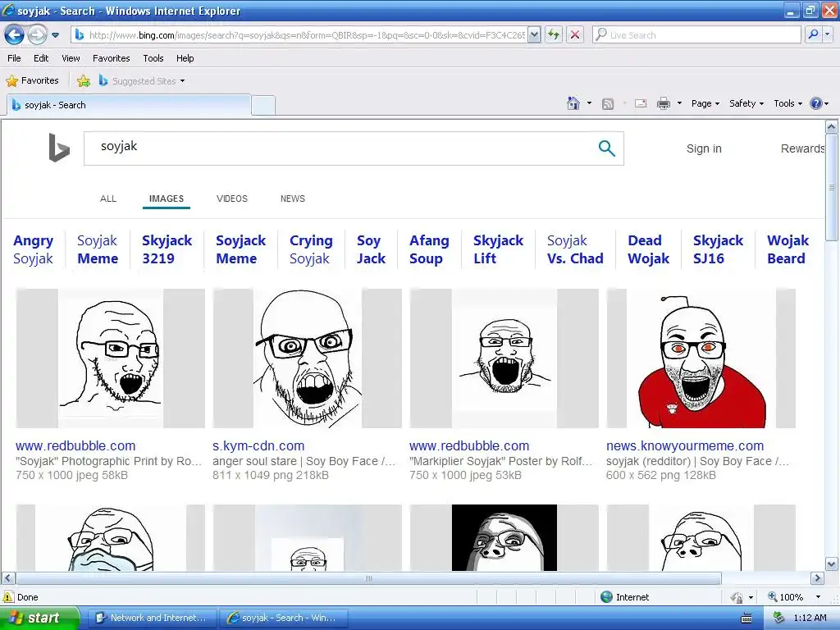The height and width of the screenshot is (630, 840).
Task: Click the horizontal scrollbar right arrow
Action: (x=817, y=578)
